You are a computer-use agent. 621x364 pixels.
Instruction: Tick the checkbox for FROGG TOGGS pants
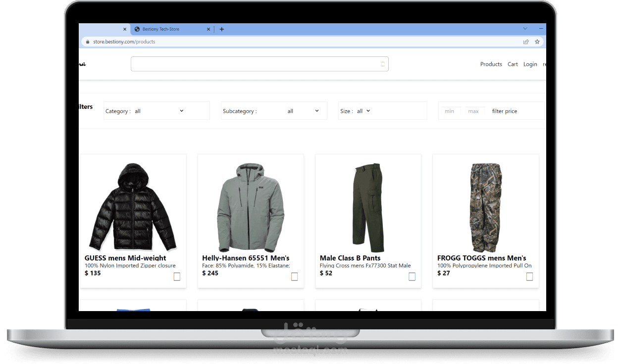pyautogui.click(x=529, y=276)
